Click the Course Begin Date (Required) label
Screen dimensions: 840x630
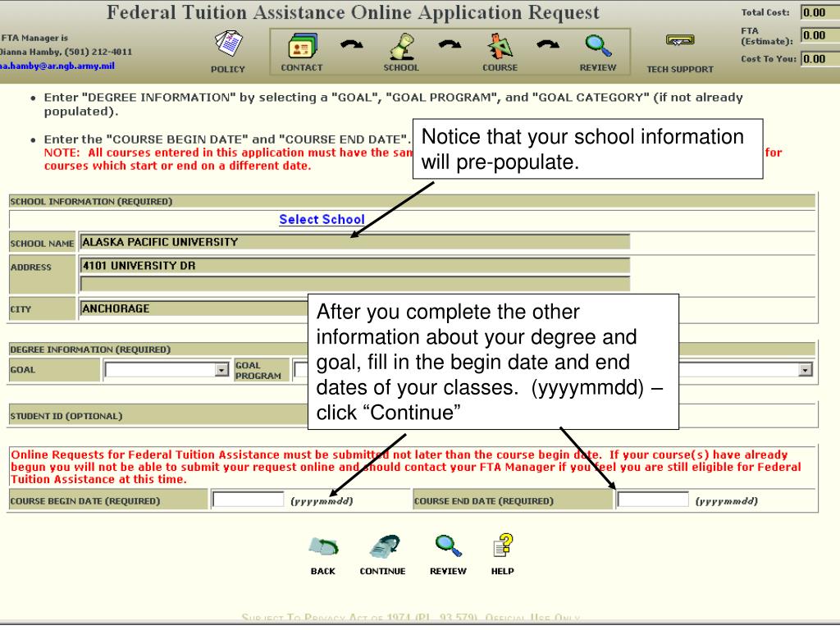pyautogui.click(x=84, y=501)
